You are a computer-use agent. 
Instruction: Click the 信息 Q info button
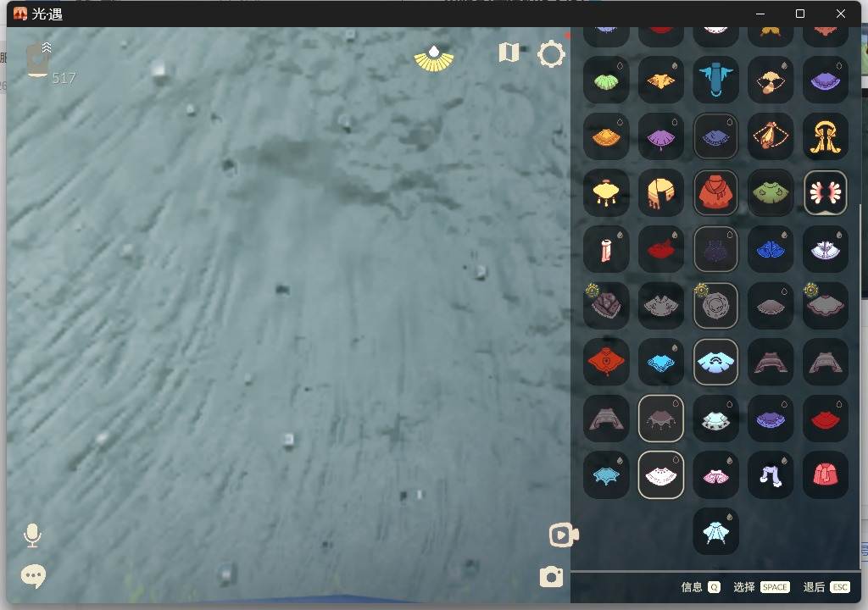pos(700,587)
